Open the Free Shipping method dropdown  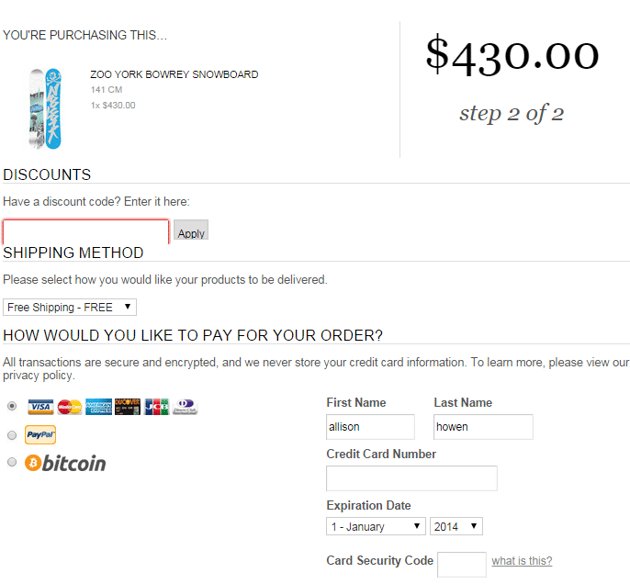[x=70, y=307]
